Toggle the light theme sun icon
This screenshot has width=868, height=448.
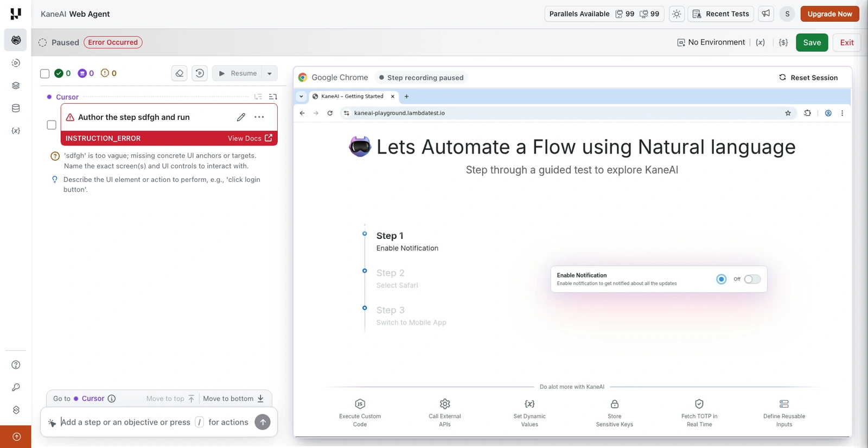tap(676, 14)
